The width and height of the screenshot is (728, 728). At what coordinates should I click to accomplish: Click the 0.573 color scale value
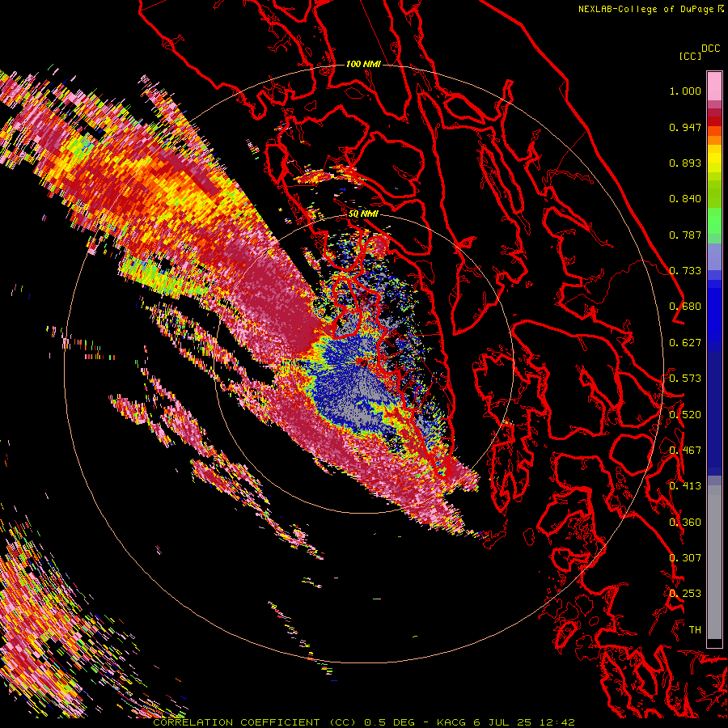click(x=685, y=379)
